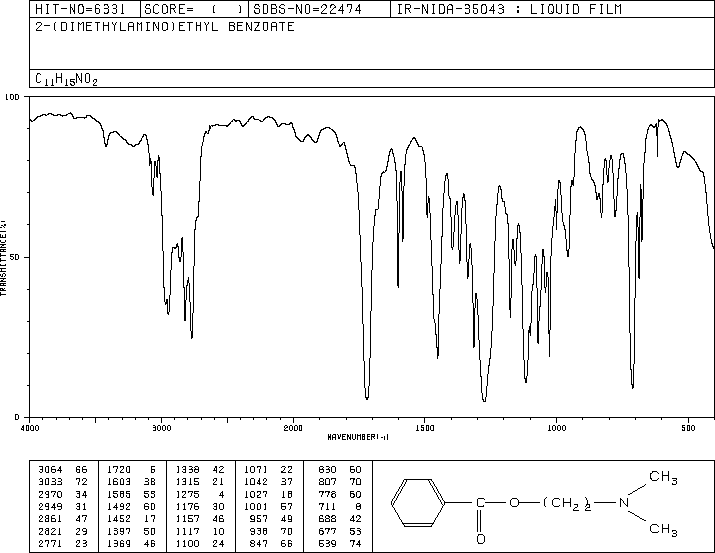Select the 1603 peak entry in the table

(131, 482)
